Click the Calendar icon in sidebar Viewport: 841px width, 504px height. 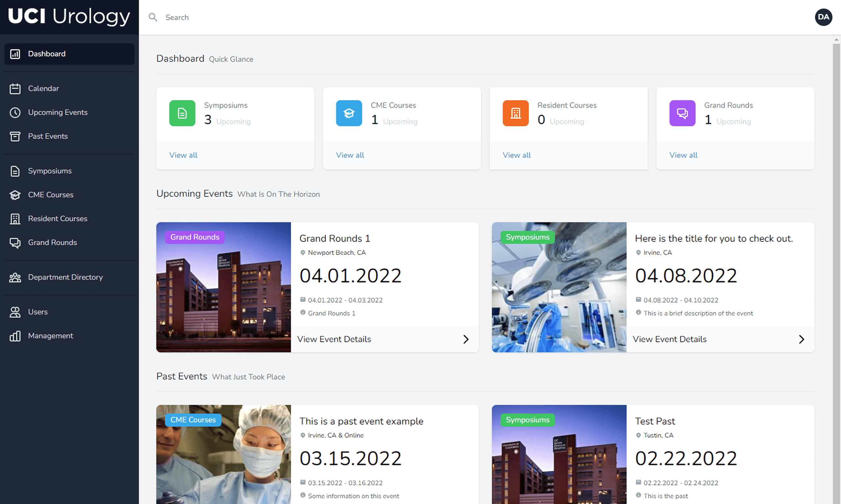click(x=15, y=89)
